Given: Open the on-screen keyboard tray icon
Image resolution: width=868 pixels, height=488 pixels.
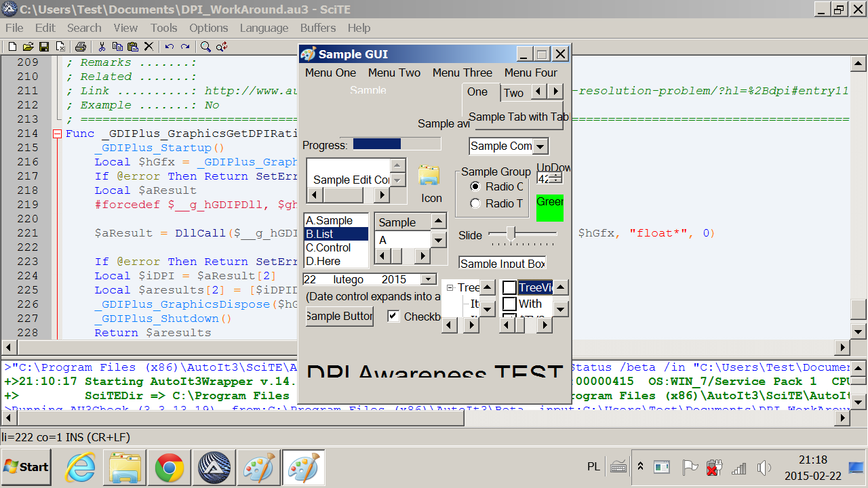Looking at the screenshot, I should point(618,466).
